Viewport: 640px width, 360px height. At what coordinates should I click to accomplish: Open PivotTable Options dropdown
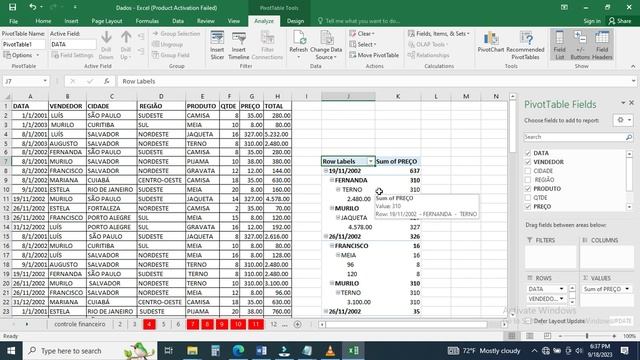[x=22, y=55]
